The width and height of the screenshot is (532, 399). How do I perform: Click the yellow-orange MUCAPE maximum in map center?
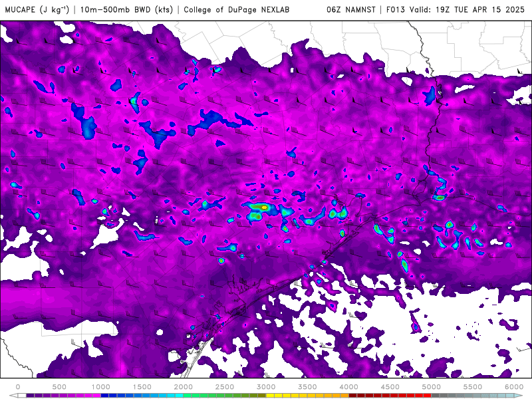(264, 207)
